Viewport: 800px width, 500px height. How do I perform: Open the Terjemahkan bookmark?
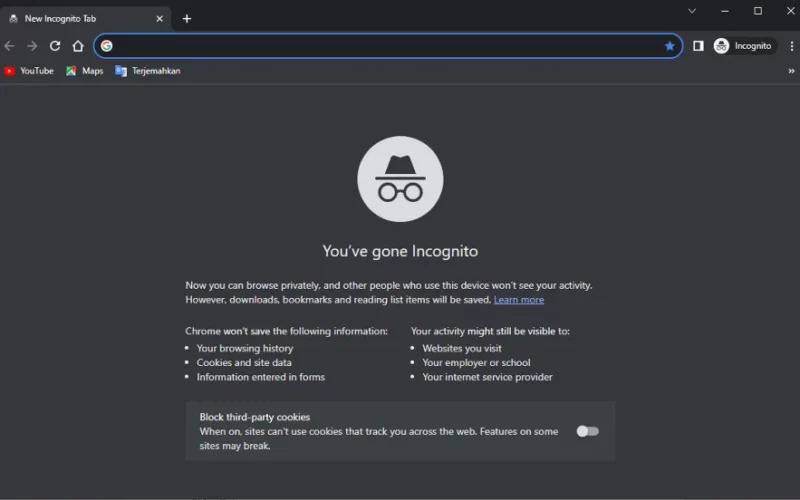pos(148,71)
